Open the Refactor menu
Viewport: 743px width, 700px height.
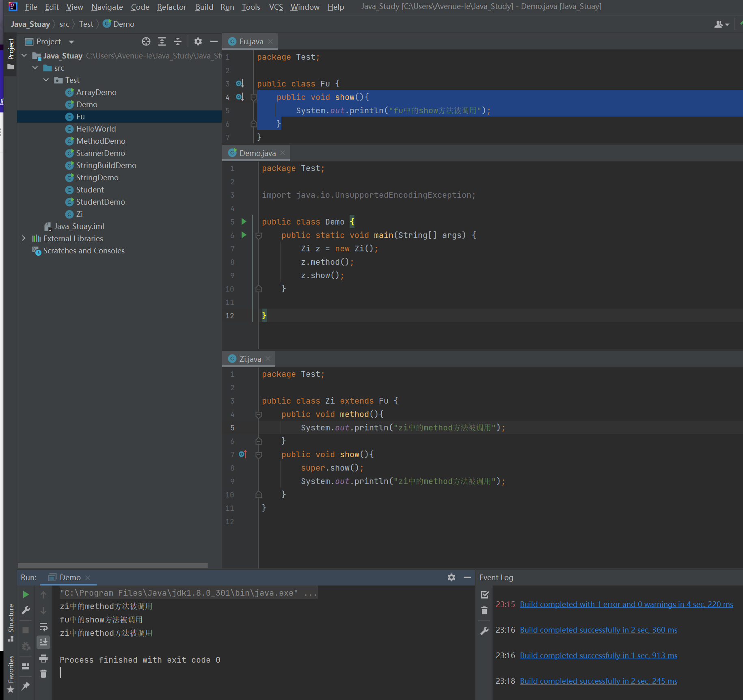pyautogui.click(x=171, y=7)
